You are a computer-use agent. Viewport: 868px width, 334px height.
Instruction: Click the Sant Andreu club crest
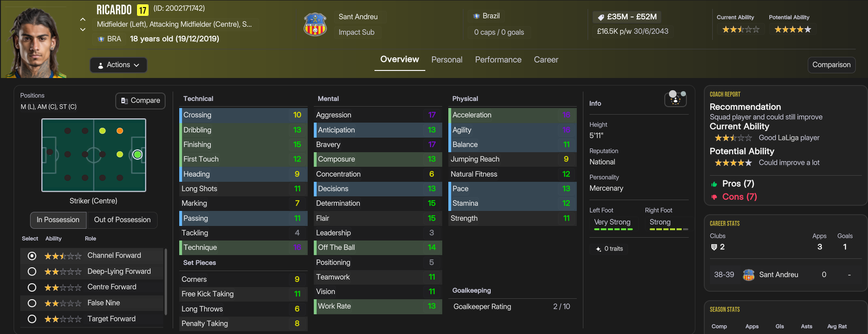pyautogui.click(x=315, y=24)
